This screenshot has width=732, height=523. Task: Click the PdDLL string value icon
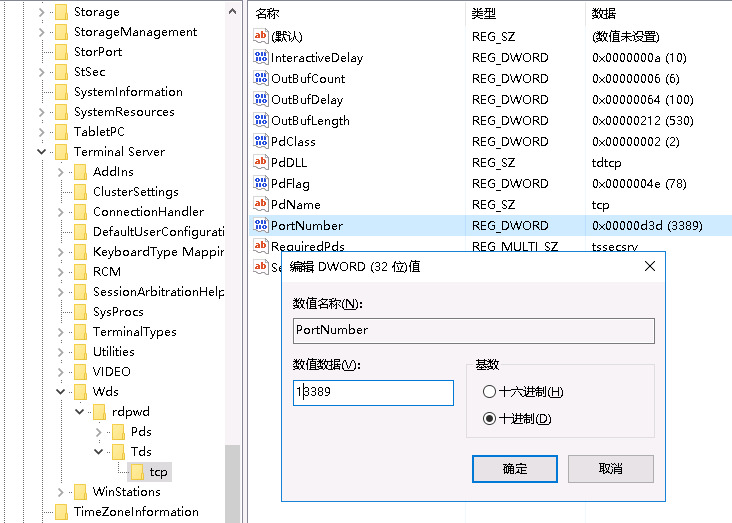260,162
